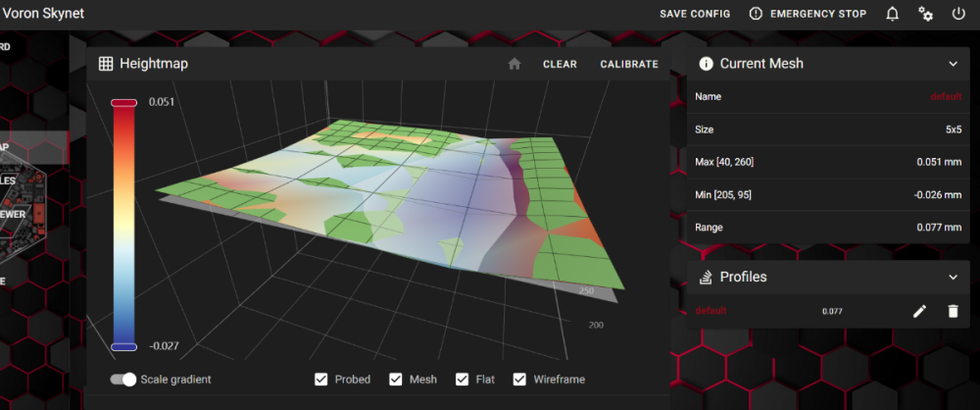Open notifications bell icon
The width and height of the screenshot is (980, 410).
click(x=892, y=14)
